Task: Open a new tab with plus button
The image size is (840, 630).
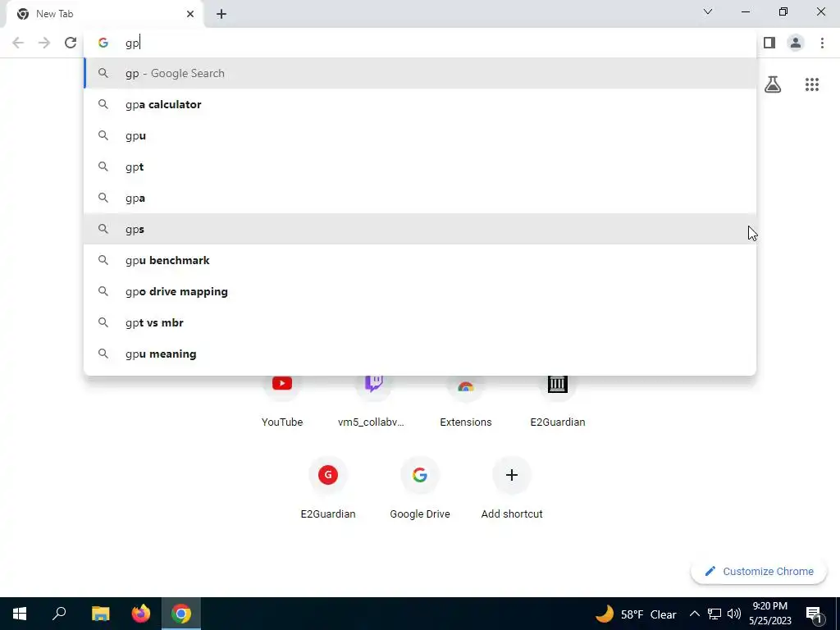Action: (x=221, y=14)
